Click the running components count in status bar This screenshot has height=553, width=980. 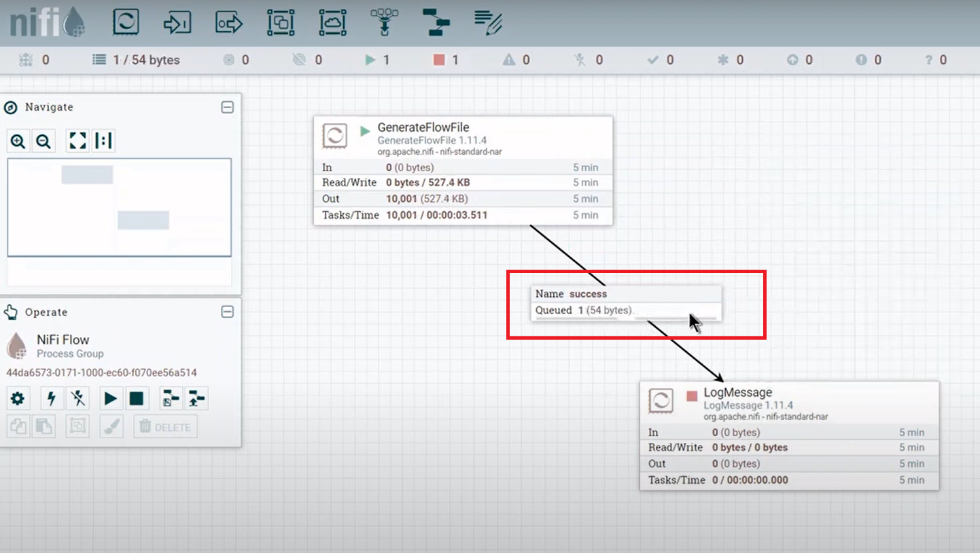(377, 60)
